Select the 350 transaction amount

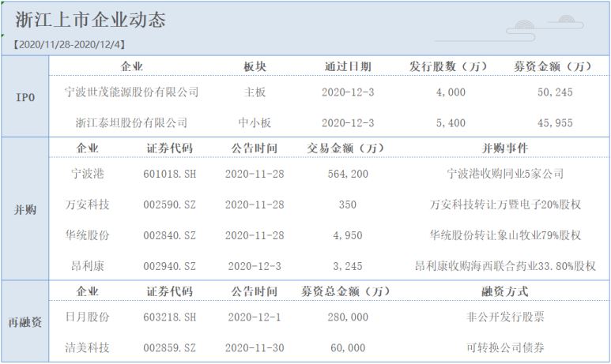click(348, 205)
